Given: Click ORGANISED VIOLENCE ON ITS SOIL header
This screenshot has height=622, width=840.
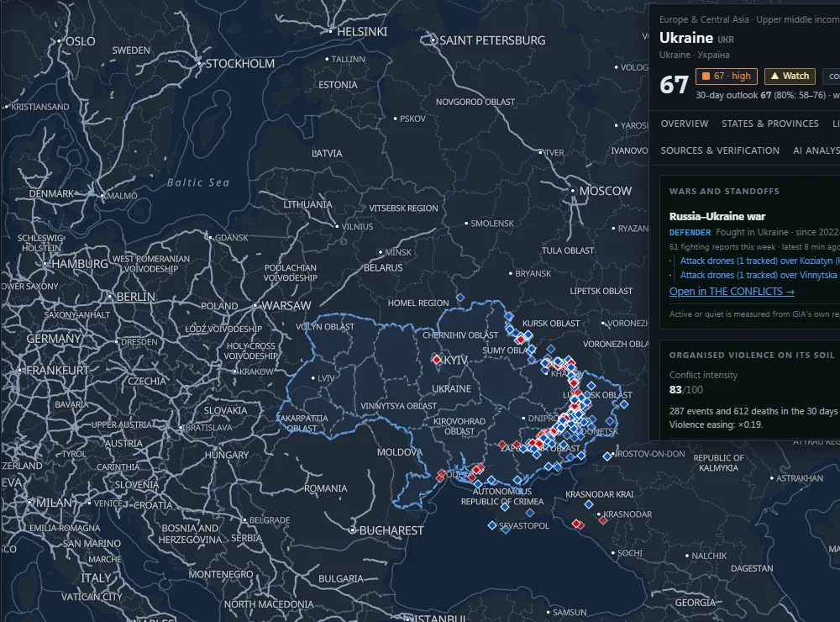Looking at the screenshot, I should click(752, 355).
